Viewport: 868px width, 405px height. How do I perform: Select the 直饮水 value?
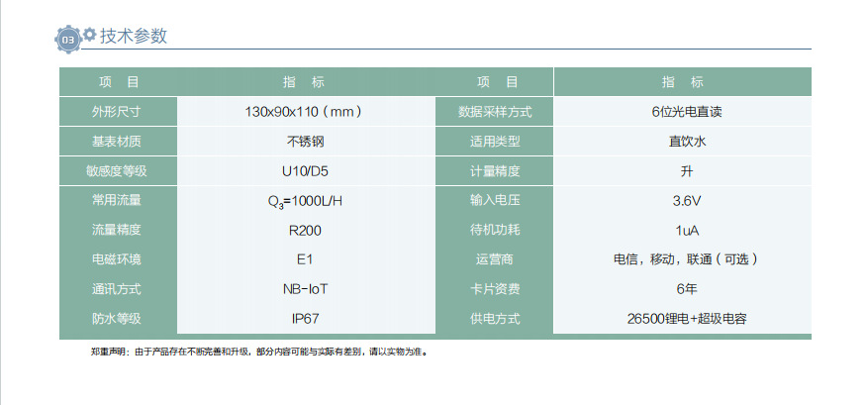click(x=687, y=142)
